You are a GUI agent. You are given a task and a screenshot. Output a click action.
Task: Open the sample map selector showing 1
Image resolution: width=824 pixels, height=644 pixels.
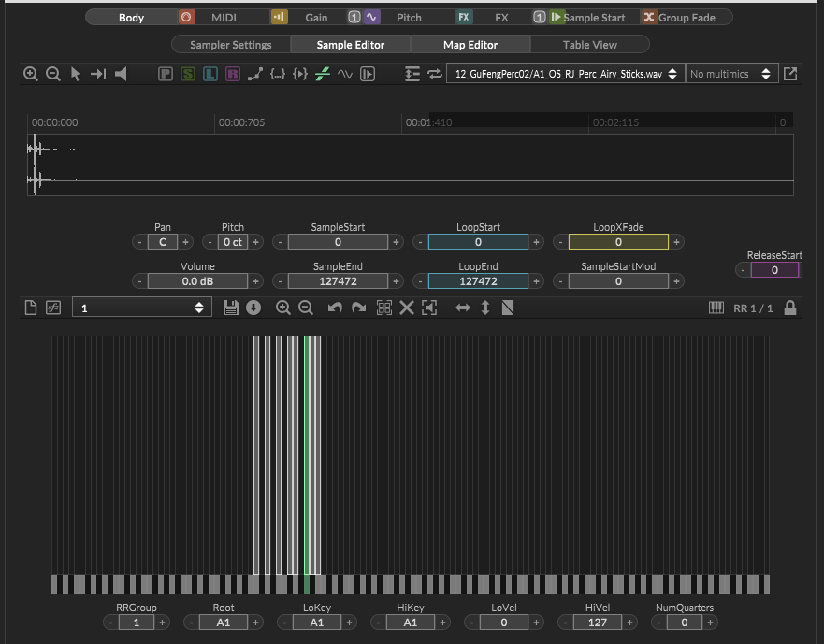pyautogui.click(x=142, y=308)
